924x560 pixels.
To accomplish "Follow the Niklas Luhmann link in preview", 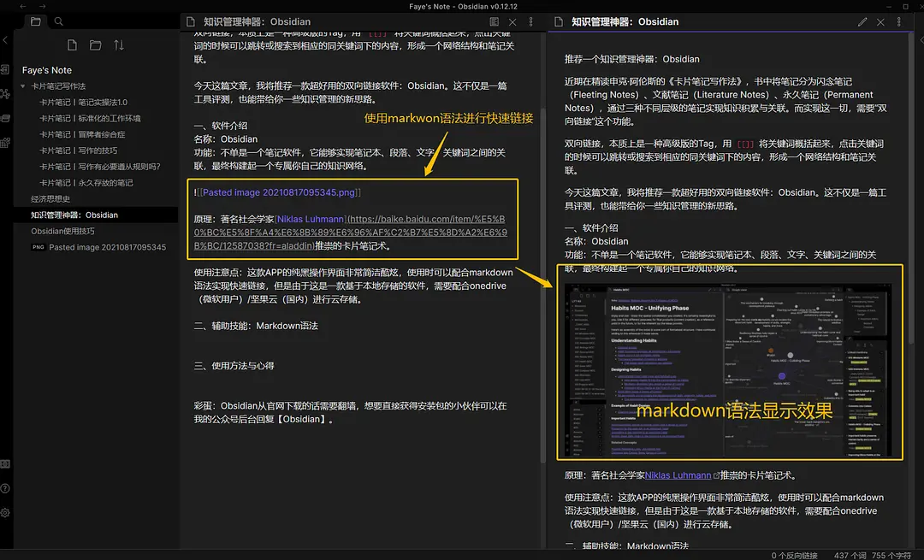I will pos(678,475).
